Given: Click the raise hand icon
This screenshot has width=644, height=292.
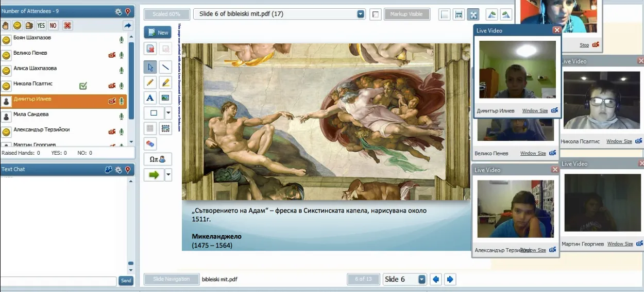Looking at the screenshot, I should point(6,25).
